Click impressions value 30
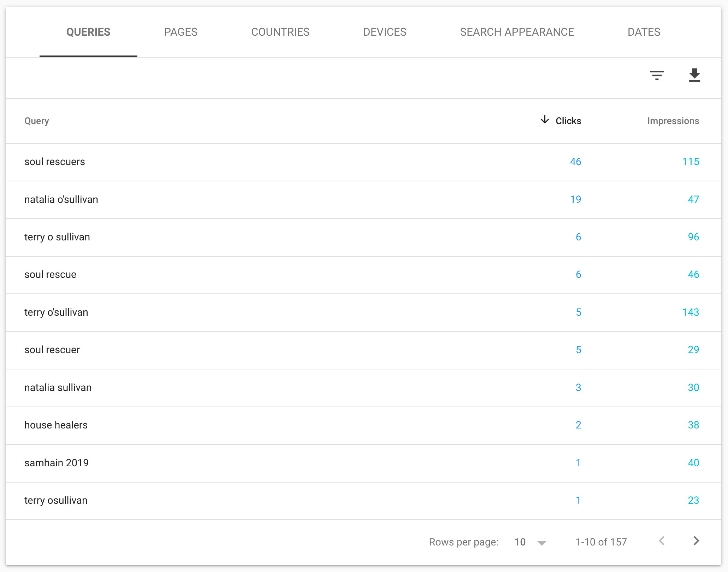This screenshot has height=572, width=728. 693,387
